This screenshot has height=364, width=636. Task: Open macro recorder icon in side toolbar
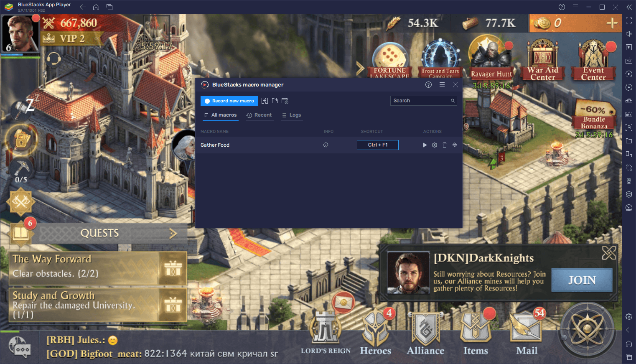[x=629, y=74]
